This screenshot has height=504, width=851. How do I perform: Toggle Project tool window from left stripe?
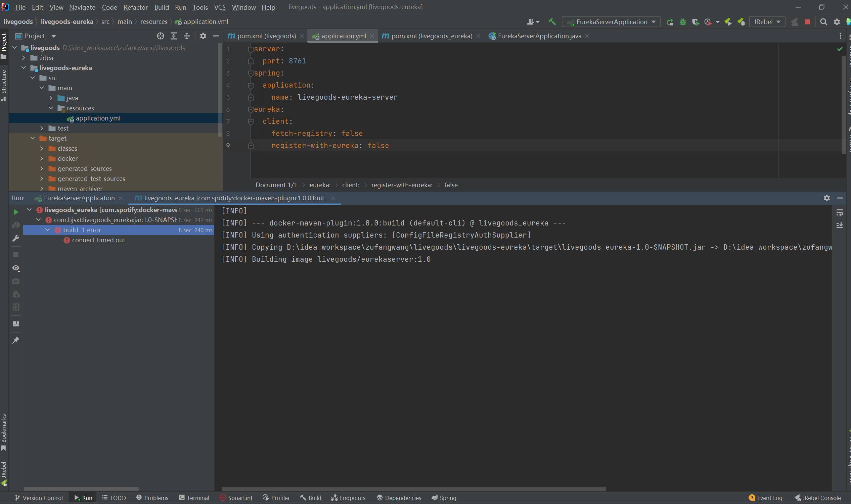(x=4, y=46)
